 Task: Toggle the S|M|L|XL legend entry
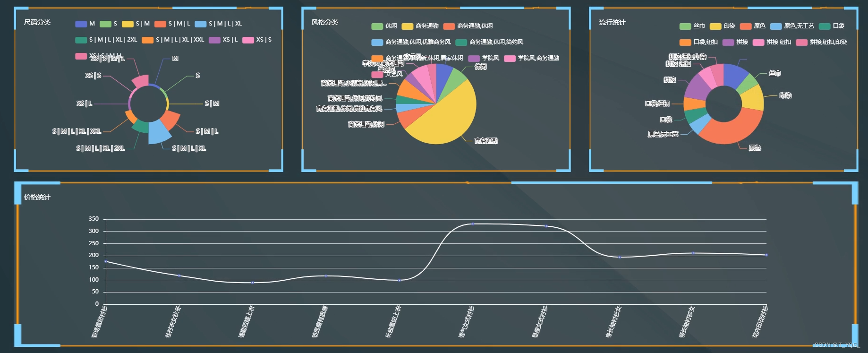pos(218,24)
